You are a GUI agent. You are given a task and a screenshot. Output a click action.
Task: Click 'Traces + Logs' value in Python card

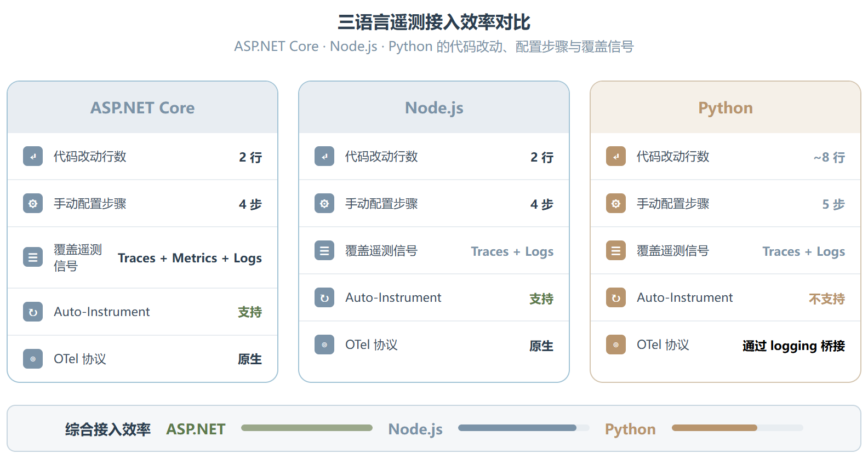tap(804, 251)
